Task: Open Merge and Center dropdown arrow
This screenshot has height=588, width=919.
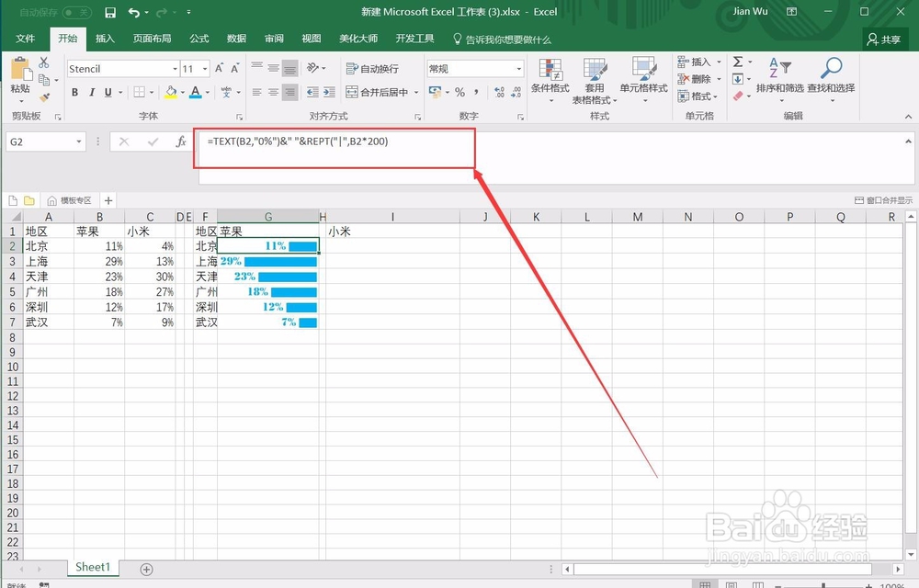Action: pyautogui.click(x=416, y=92)
